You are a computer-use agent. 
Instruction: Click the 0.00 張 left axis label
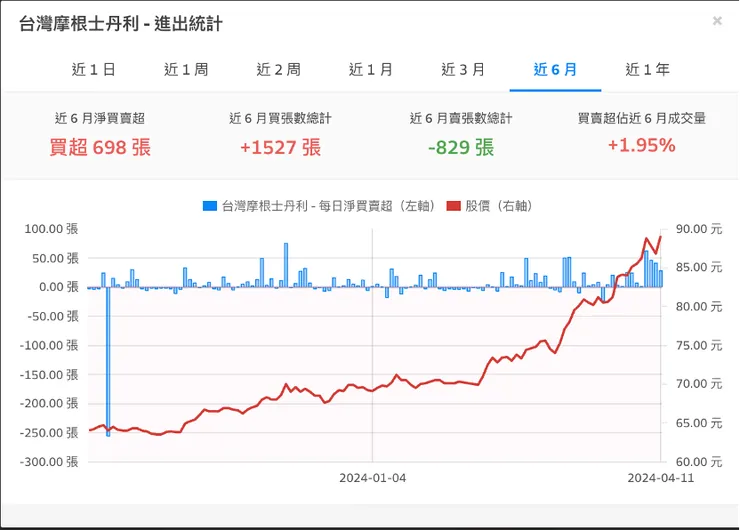pyautogui.click(x=59, y=287)
